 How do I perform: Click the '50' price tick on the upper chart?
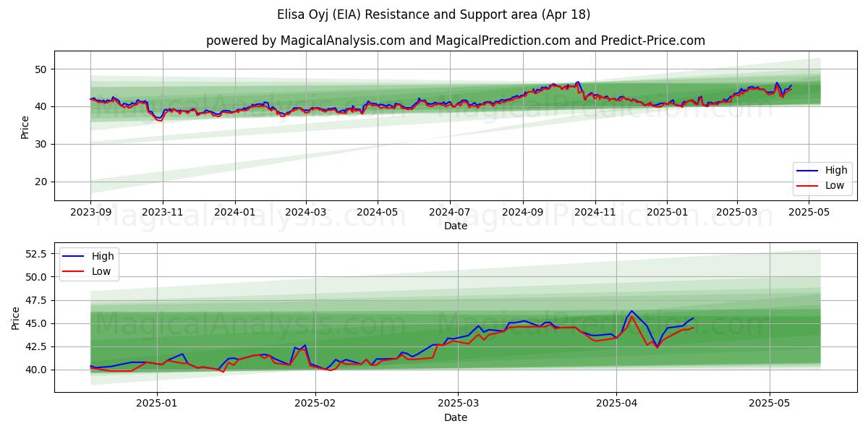(42, 69)
